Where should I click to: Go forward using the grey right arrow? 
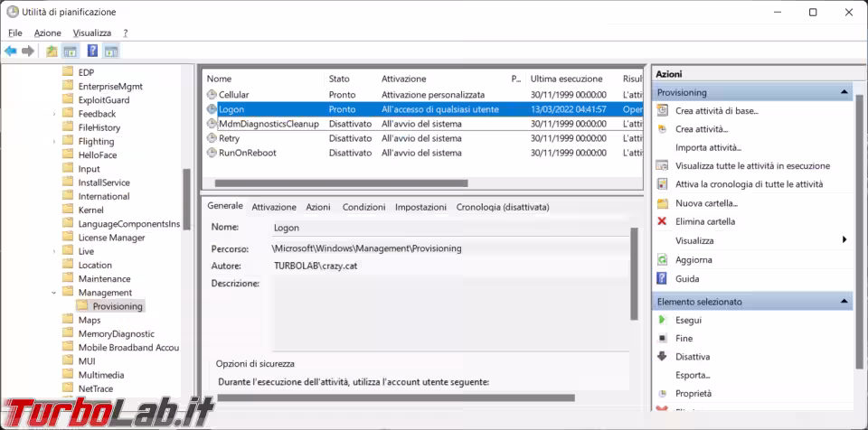coord(28,51)
